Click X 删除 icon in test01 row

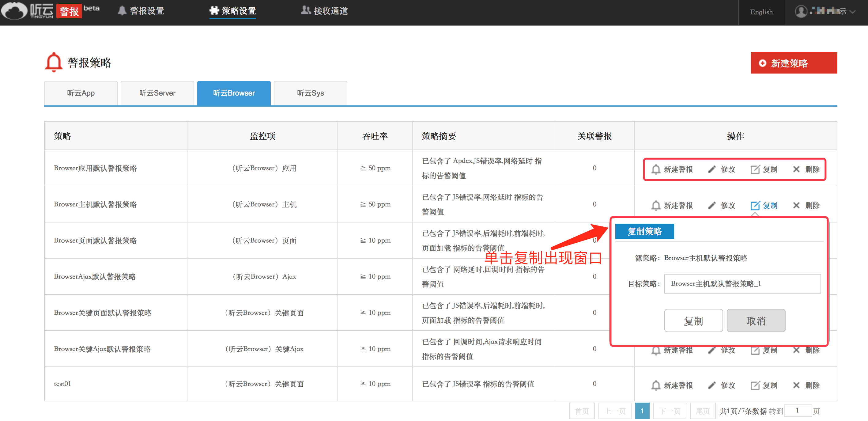pos(796,385)
